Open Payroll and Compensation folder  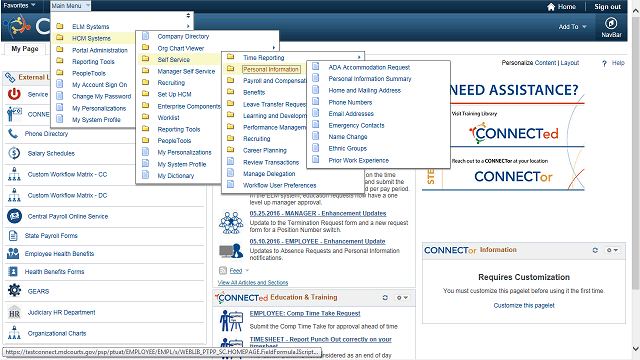point(274,81)
